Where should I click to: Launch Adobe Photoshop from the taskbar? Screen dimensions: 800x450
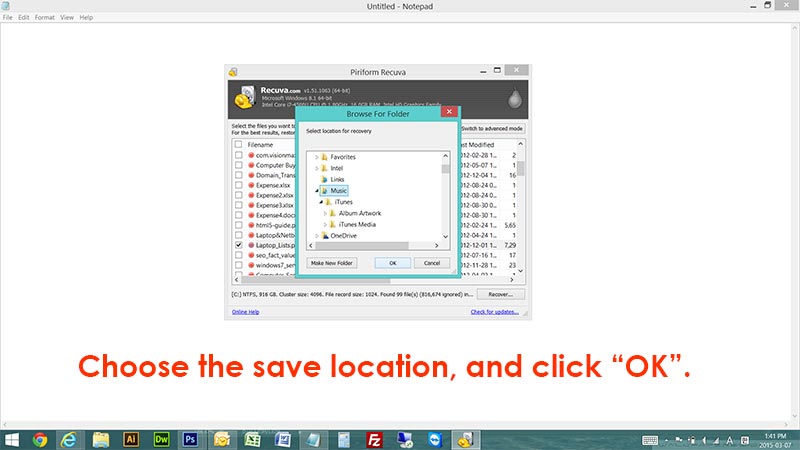190,439
